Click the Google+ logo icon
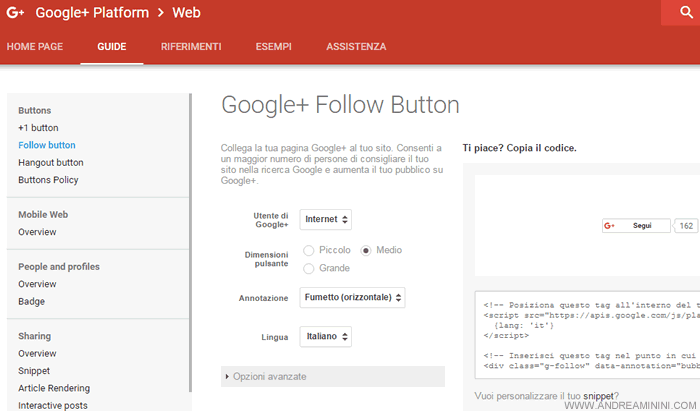 [15, 12]
